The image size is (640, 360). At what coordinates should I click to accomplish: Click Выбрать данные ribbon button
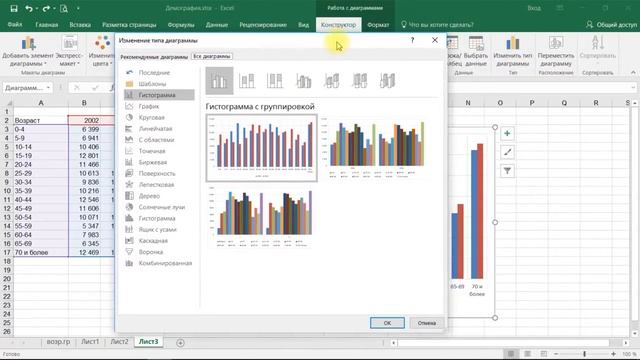[x=476, y=51]
